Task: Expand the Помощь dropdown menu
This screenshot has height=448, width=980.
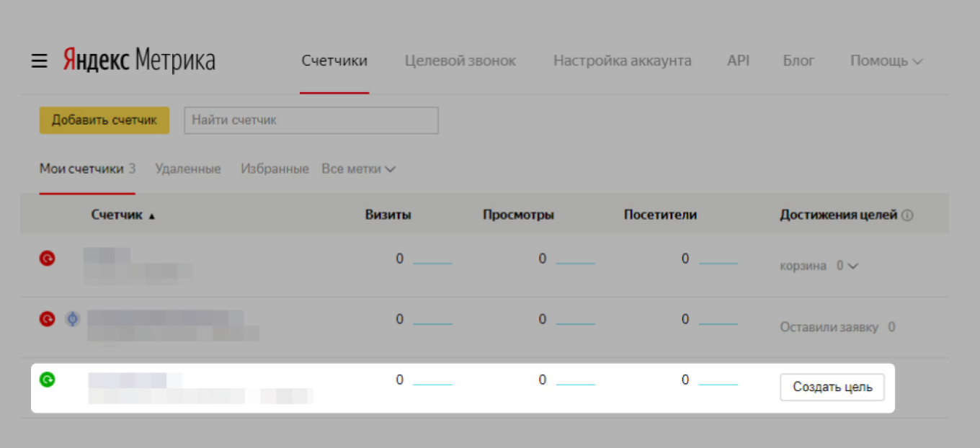Action: tap(886, 61)
